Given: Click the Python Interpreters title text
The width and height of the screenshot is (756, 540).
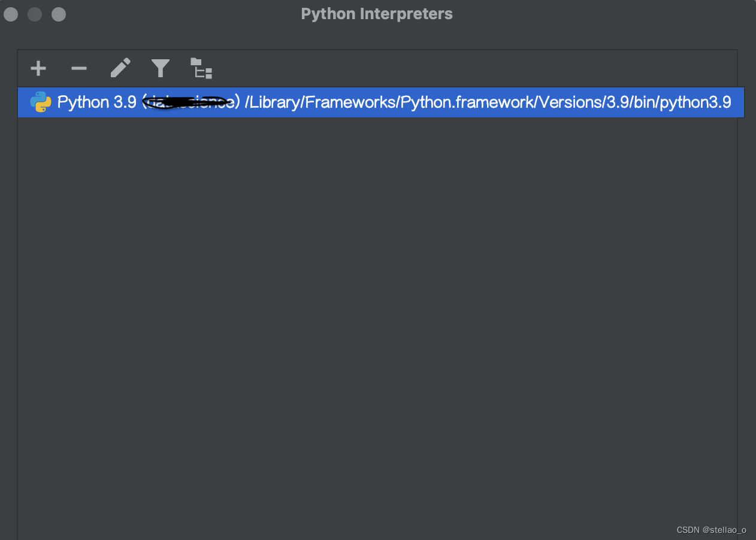Looking at the screenshot, I should [x=376, y=13].
